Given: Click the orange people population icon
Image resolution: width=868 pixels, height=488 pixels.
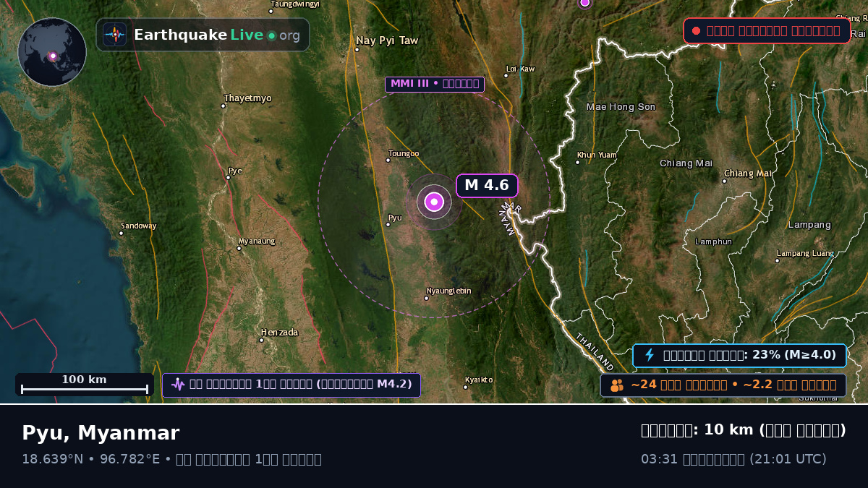Looking at the screenshot, I should (x=616, y=385).
